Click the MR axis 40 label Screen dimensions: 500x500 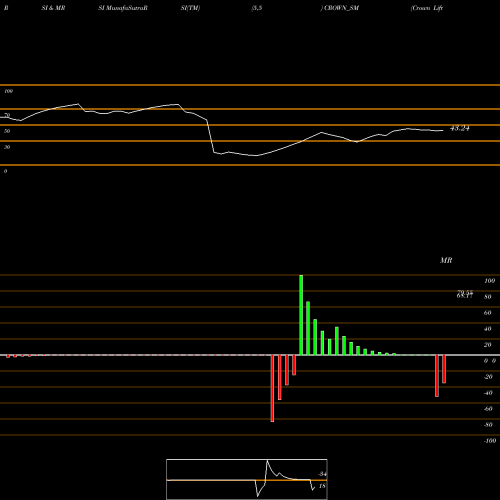point(488,329)
